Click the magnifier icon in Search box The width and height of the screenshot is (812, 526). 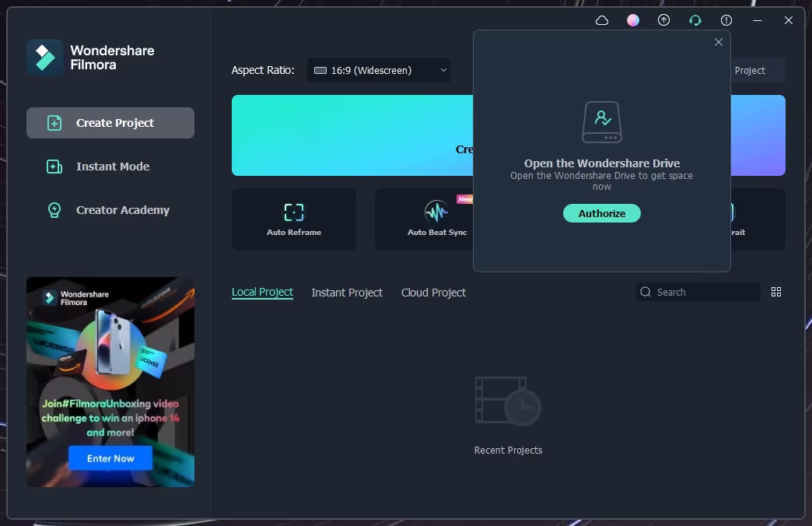tap(646, 292)
